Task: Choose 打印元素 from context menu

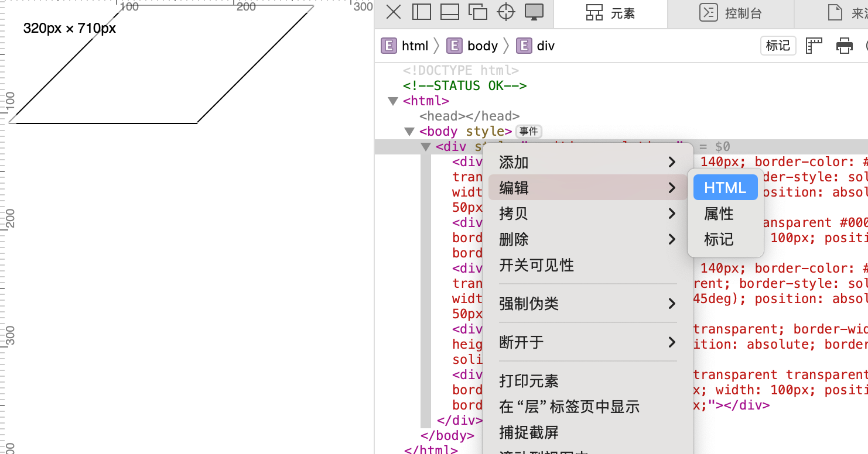Action: click(x=587, y=381)
